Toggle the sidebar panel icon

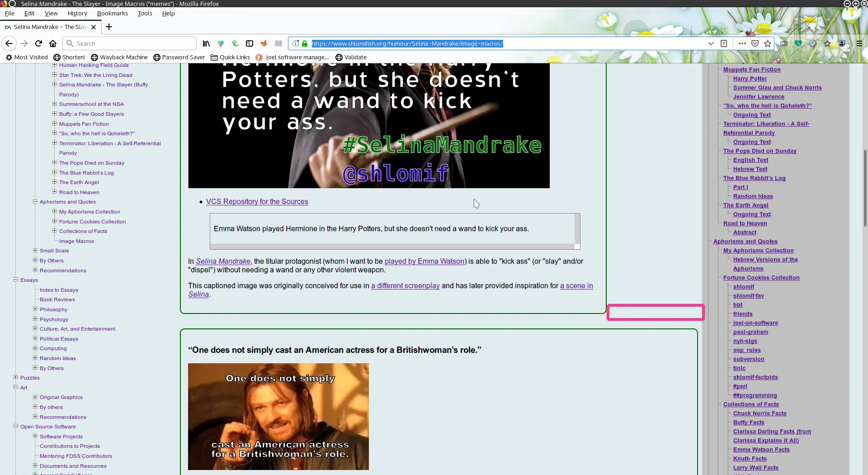(250, 43)
